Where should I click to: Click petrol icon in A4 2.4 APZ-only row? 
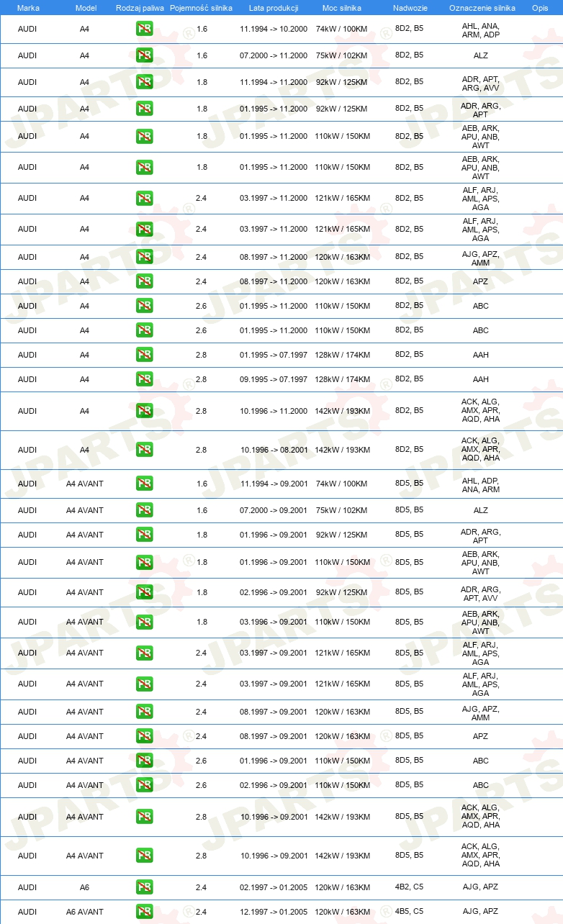(x=144, y=281)
